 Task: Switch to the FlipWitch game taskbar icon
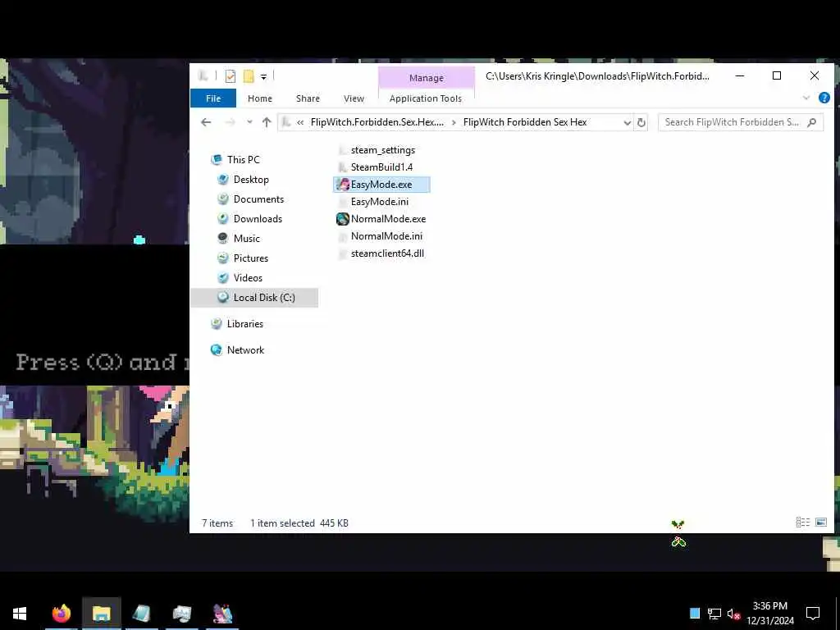click(x=222, y=614)
